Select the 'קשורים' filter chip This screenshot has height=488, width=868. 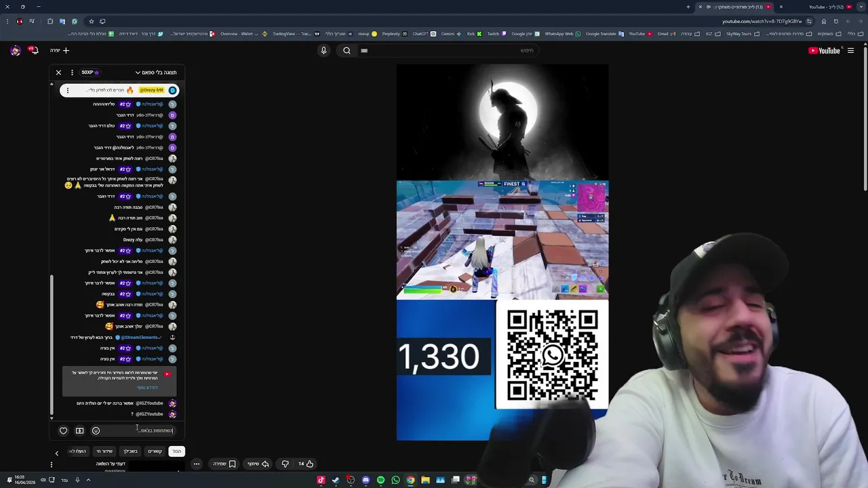155,451
